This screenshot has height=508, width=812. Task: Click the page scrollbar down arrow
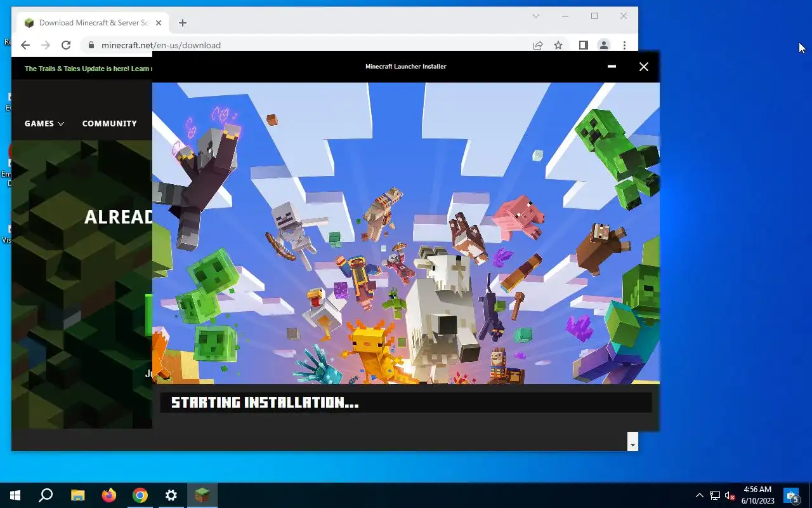click(x=632, y=445)
